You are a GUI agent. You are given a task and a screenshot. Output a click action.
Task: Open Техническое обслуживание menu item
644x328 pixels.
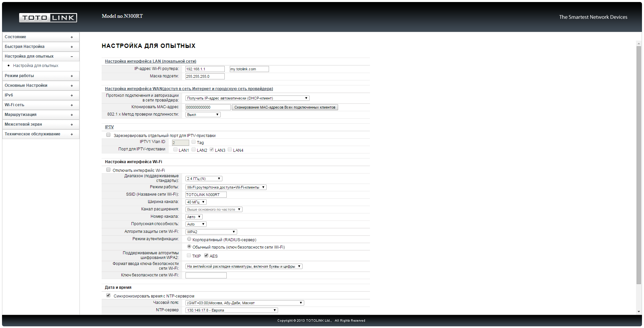pyautogui.click(x=33, y=134)
